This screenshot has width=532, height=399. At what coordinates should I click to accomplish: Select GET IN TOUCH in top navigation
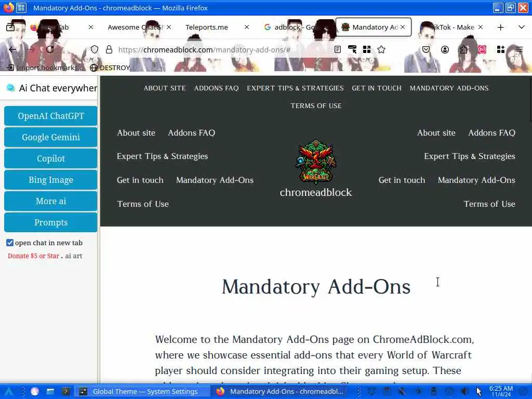[377, 88]
